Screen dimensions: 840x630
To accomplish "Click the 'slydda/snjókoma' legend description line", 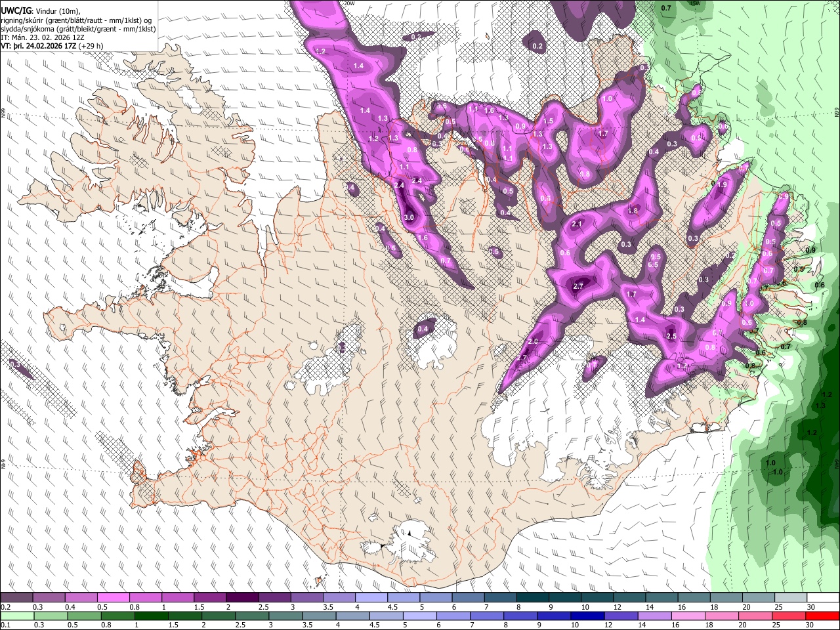I will [x=78, y=29].
